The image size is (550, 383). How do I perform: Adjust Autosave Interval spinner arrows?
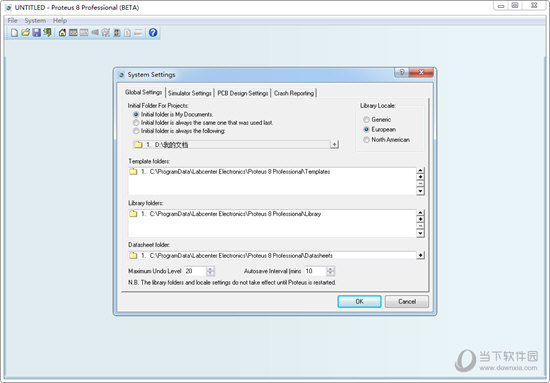[330, 271]
